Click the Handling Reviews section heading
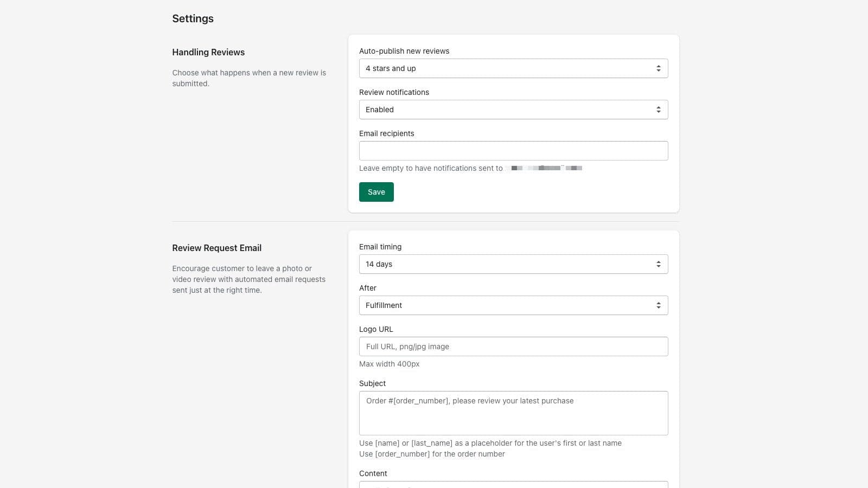Screen dimensions: 868x488 [x=208, y=52]
